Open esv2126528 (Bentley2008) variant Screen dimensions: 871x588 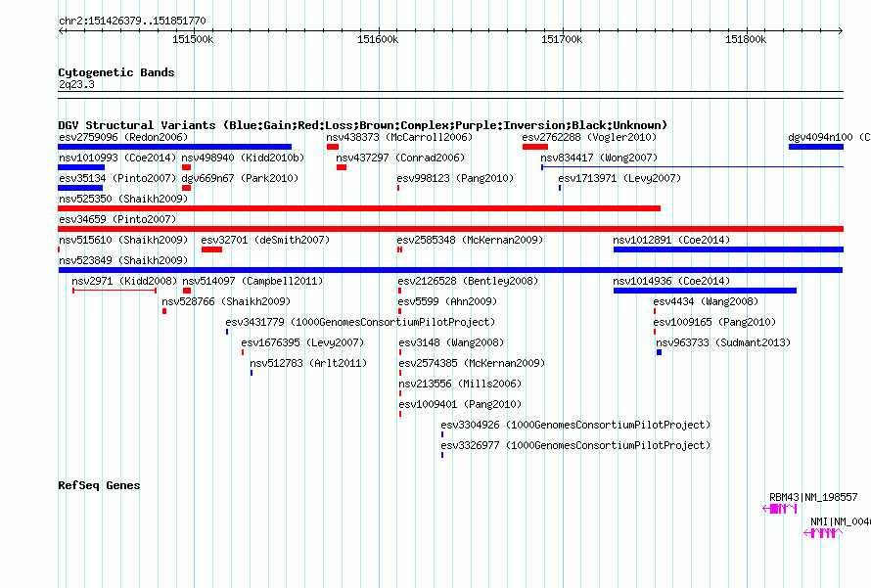[x=468, y=281]
